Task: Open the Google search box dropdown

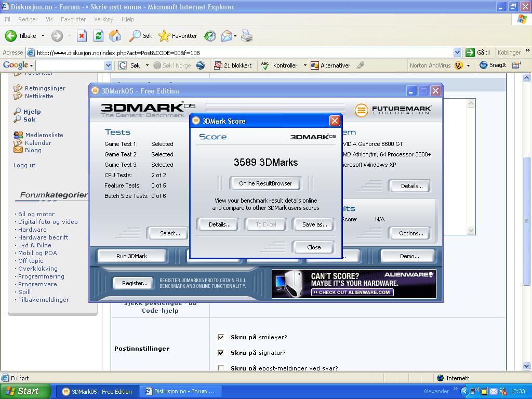Action: 108,65
